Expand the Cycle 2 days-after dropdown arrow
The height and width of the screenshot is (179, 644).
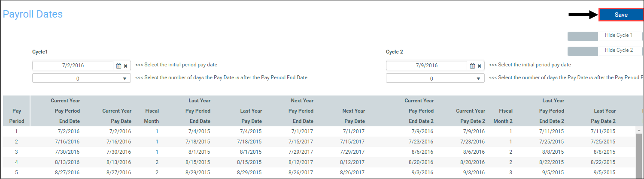tap(478, 79)
